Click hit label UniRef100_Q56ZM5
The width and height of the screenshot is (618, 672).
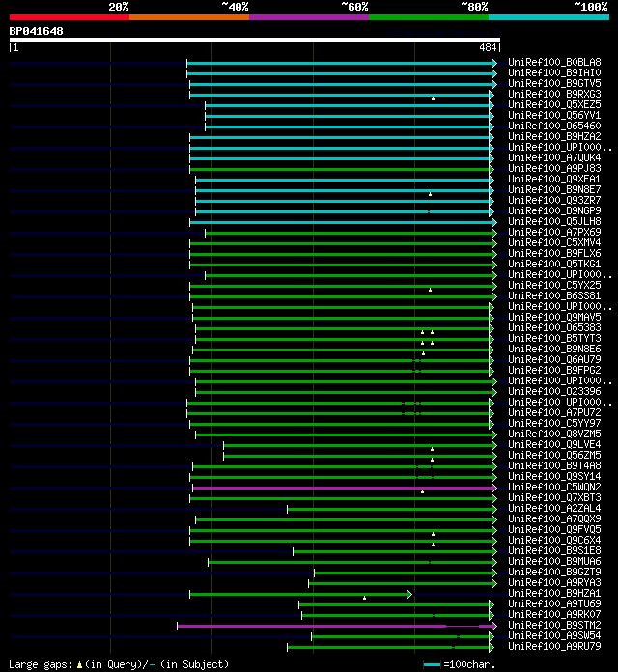coord(554,455)
